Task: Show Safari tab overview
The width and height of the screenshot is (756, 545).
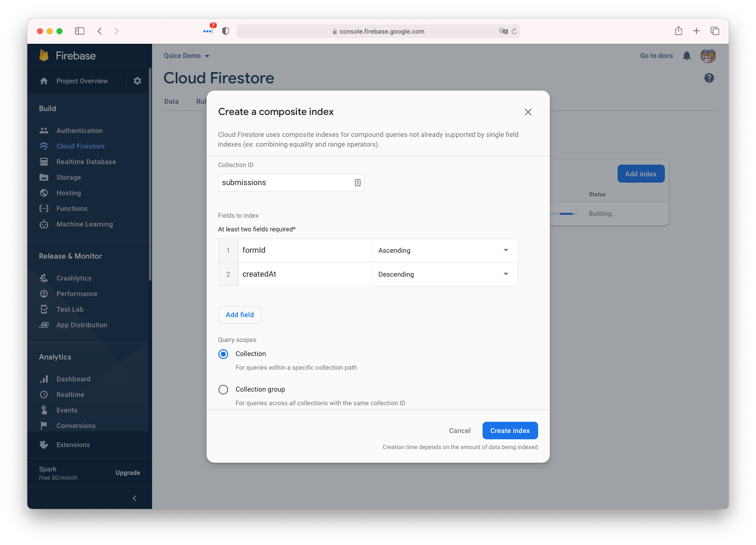Action: [715, 31]
